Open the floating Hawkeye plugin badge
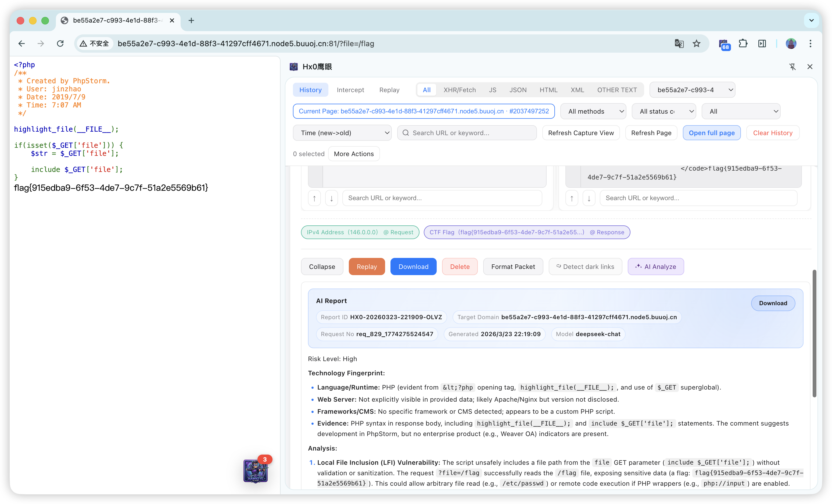832x504 pixels. point(256,471)
